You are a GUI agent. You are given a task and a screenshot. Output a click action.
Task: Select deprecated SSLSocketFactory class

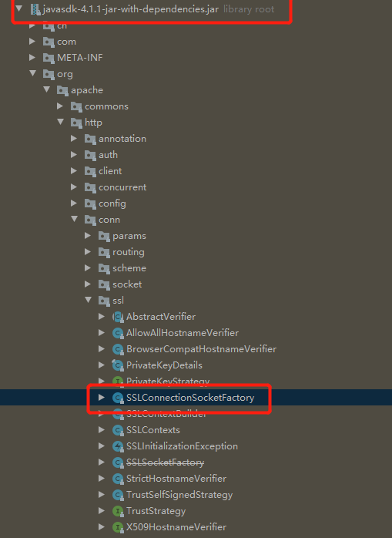tap(165, 462)
